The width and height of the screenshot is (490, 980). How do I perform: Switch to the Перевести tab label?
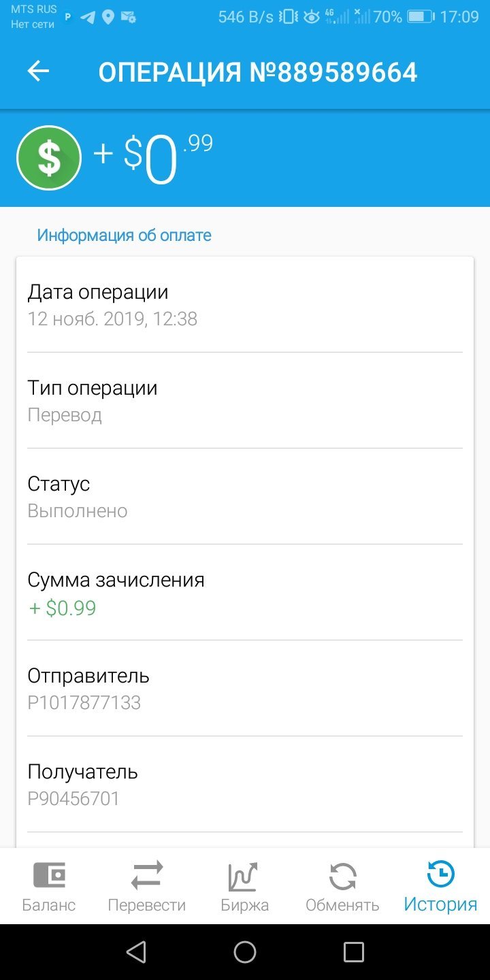[147, 905]
